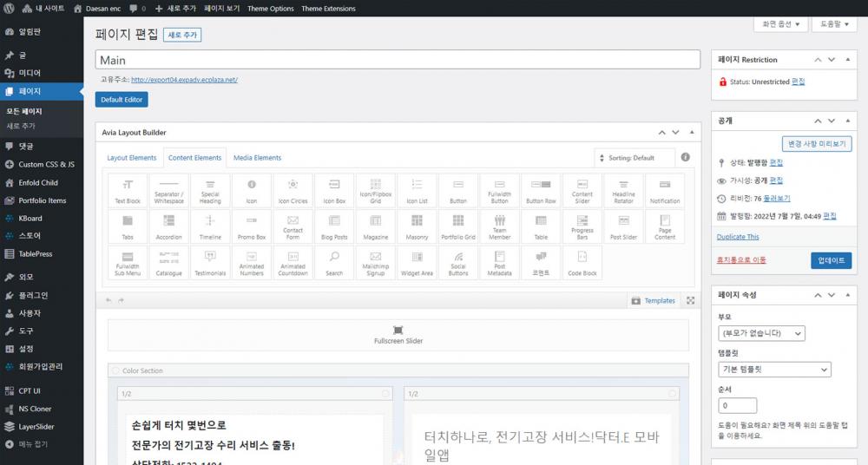Insert an Icon Box element
This screenshot has height=465, width=868.
point(334,191)
